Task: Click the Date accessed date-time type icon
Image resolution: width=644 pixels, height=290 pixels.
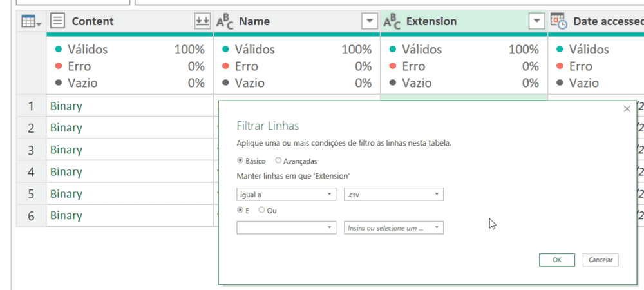Action: click(558, 21)
